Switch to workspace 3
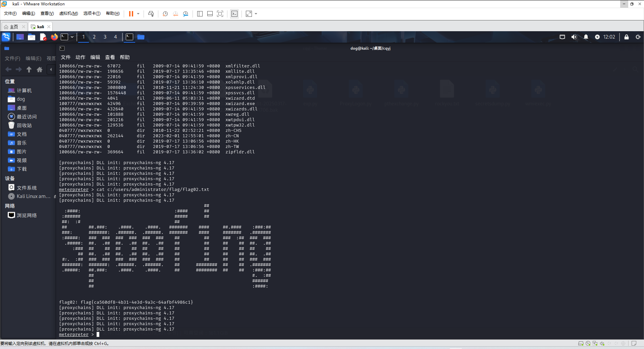 click(105, 37)
